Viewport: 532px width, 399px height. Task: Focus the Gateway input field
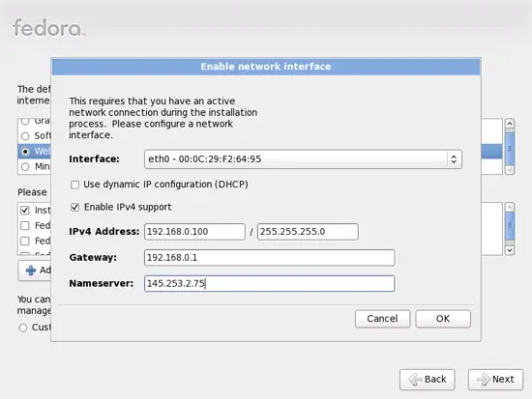(270, 258)
